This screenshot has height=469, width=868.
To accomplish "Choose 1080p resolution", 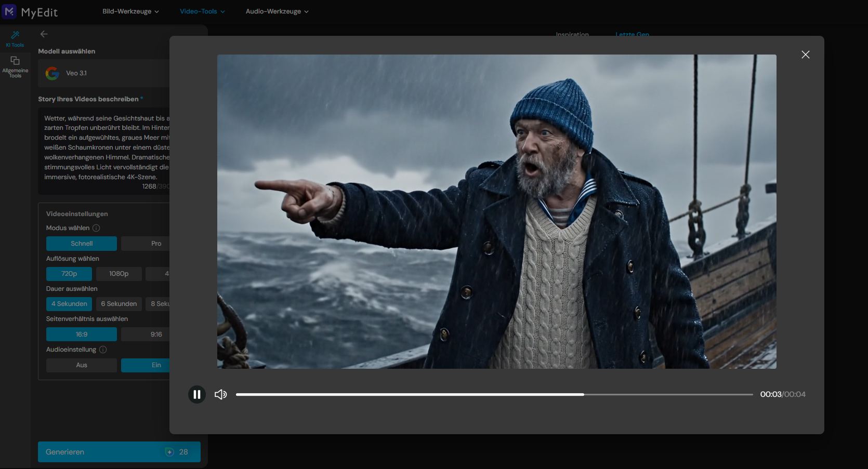I will 119,274.
